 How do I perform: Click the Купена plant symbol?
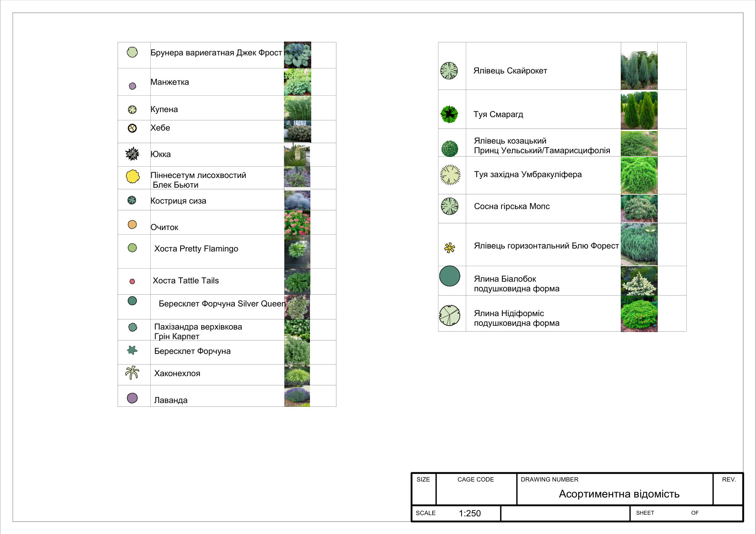(132, 110)
